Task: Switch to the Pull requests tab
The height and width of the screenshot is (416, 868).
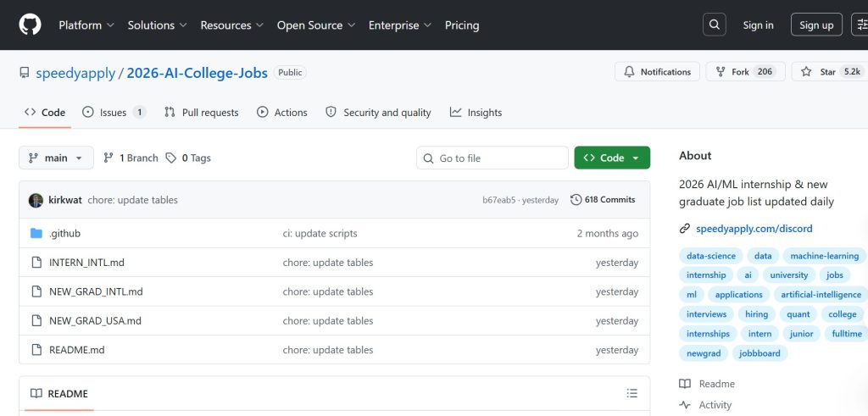Action: 202,113
